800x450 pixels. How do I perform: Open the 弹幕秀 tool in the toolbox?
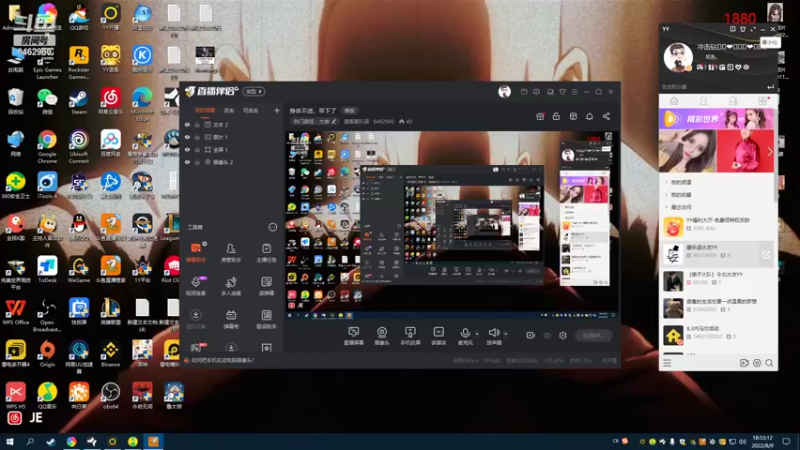click(231, 319)
